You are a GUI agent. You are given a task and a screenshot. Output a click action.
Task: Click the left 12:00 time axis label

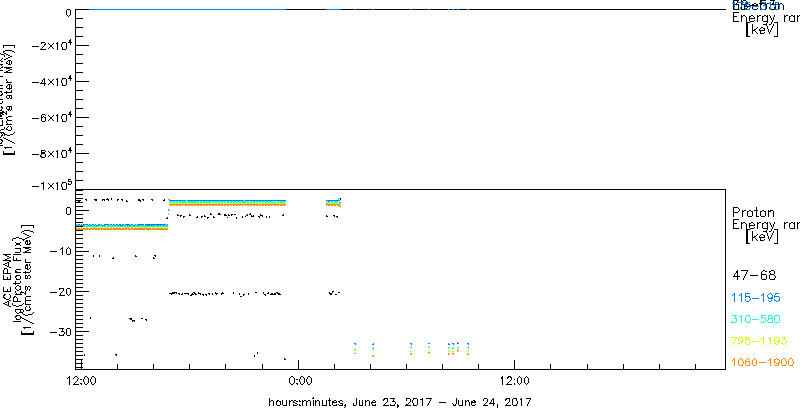(x=82, y=380)
